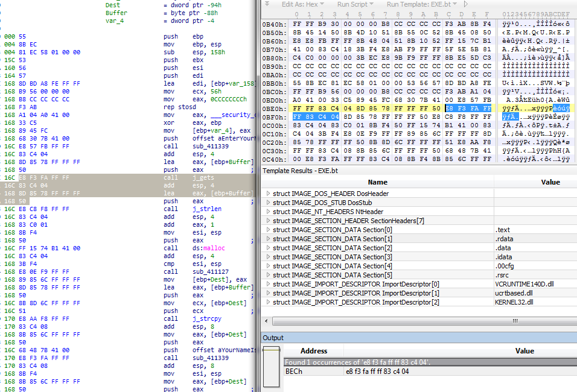Expand struct IMAGE_DOS_HEADER DosHeader node
The height and width of the screenshot is (392, 577).
click(x=268, y=194)
